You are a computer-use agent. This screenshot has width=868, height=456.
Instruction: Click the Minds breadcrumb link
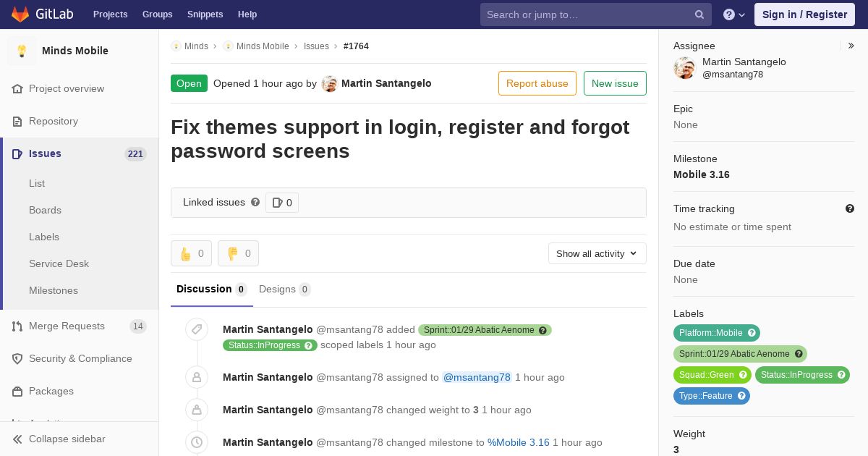click(196, 46)
